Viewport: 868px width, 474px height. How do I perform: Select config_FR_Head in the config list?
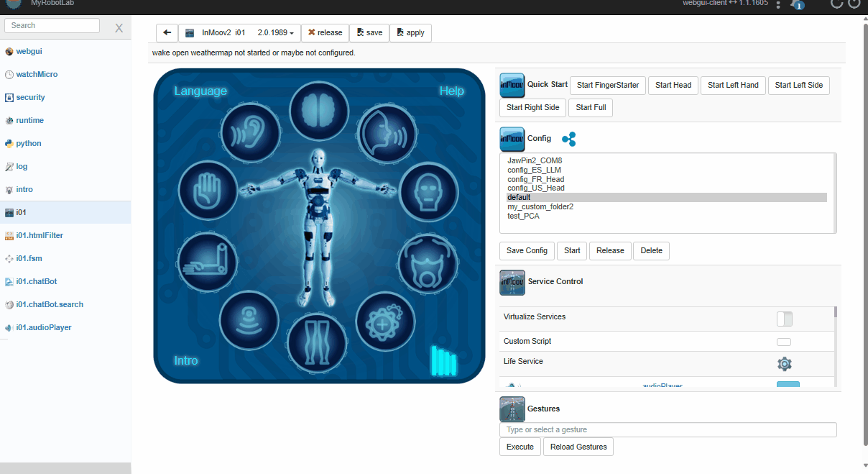pyautogui.click(x=535, y=179)
